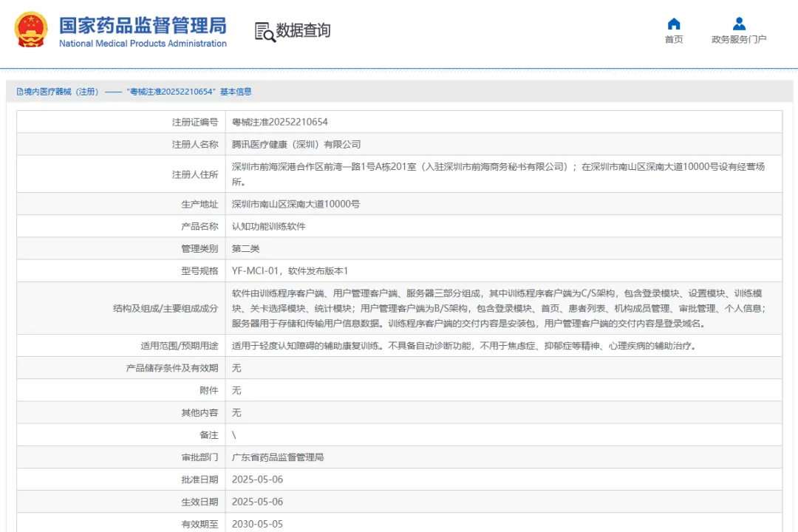
Task: Click the 国家药品监督管理局 Chinese title
Action: (143, 24)
